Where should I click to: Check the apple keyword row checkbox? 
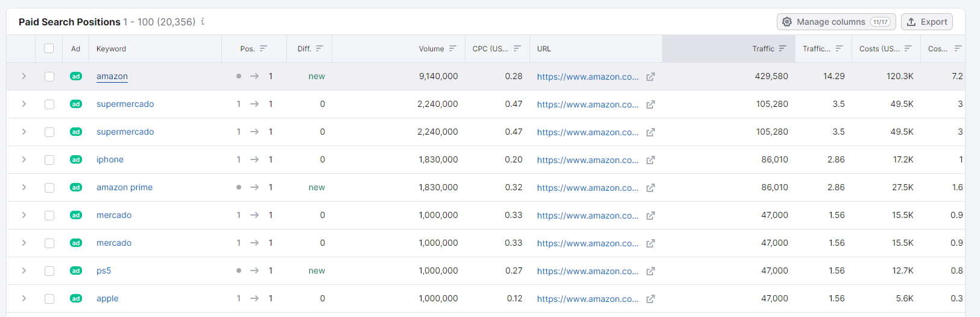(49, 299)
